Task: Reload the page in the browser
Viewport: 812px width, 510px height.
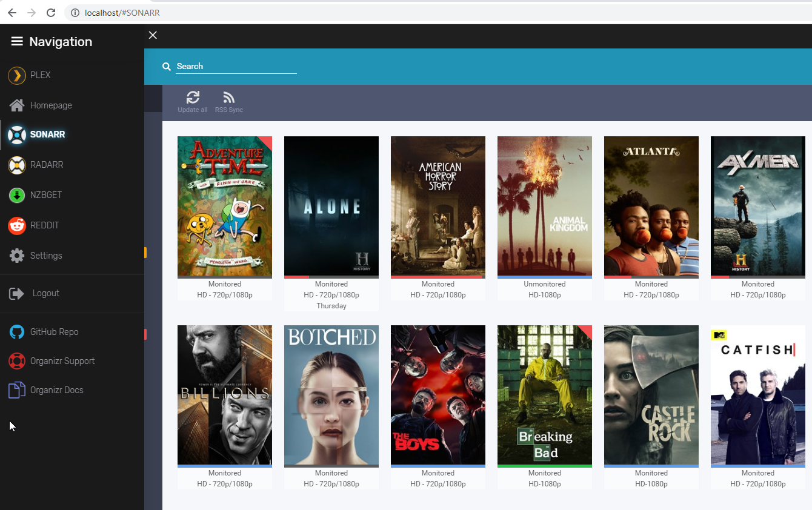Action: [51, 13]
